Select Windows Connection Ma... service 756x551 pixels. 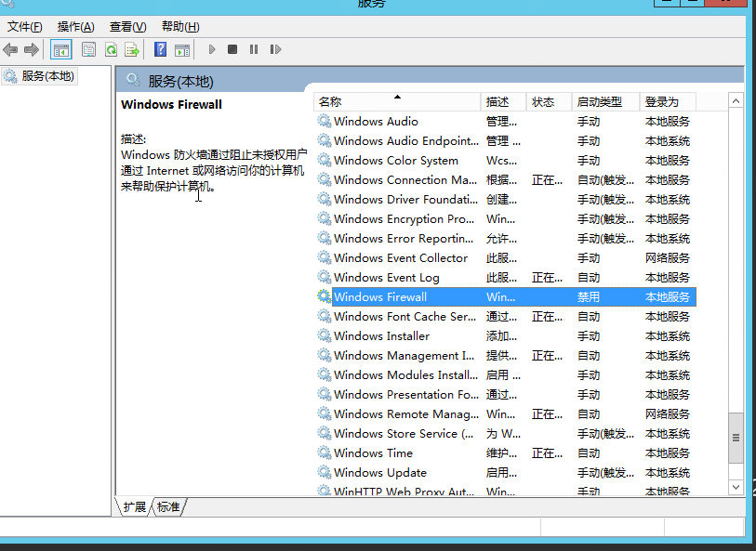[x=506, y=180]
